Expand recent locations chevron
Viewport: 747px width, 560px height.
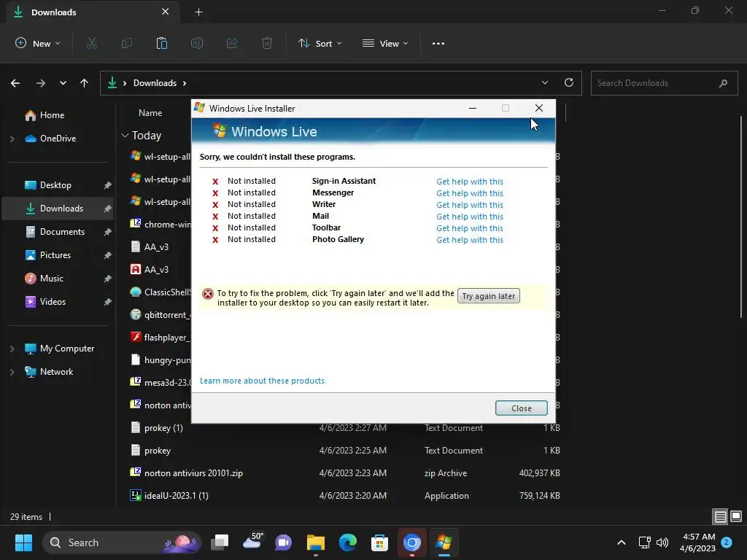[x=63, y=83]
